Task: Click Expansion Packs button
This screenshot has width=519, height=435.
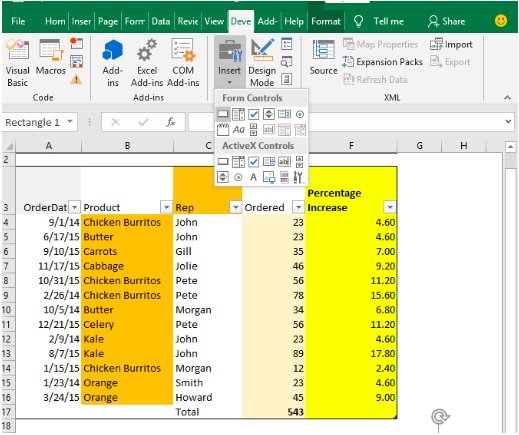Action: click(382, 62)
